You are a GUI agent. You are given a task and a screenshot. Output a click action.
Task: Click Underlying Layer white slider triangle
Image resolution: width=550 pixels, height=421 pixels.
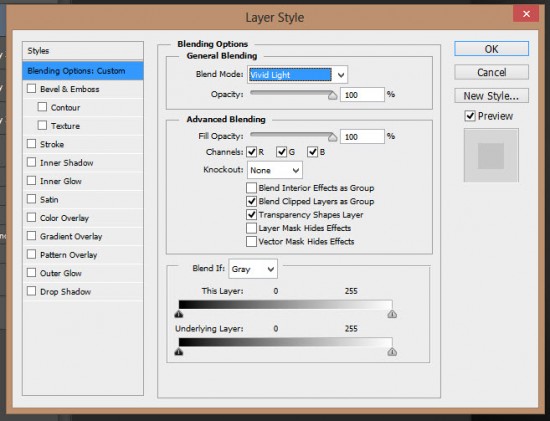click(x=392, y=352)
